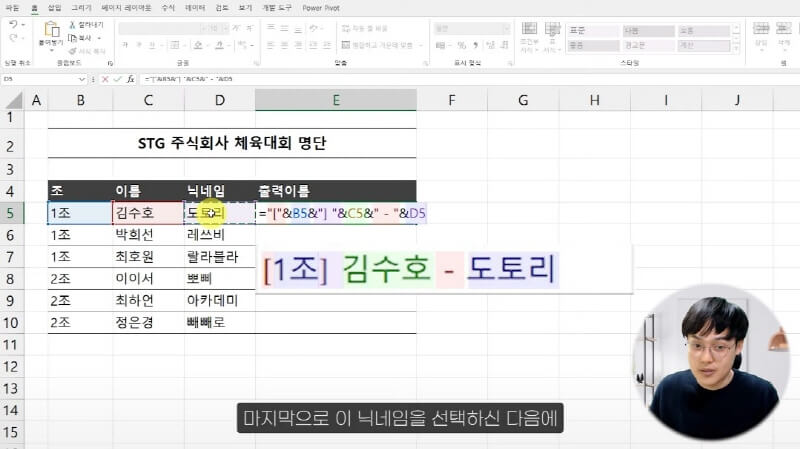Click the decrease decimal icon
This screenshot has width=800, height=449.
[505, 45]
